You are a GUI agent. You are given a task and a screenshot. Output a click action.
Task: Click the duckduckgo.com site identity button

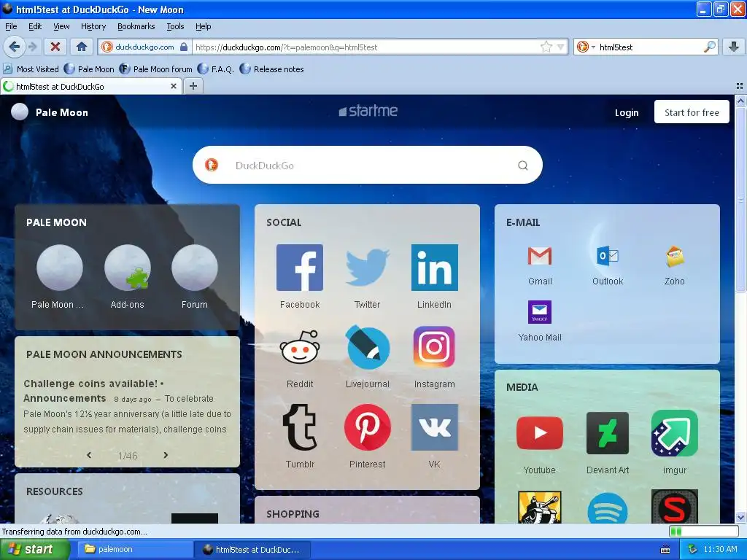pyautogui.click(x=145, y=47)
